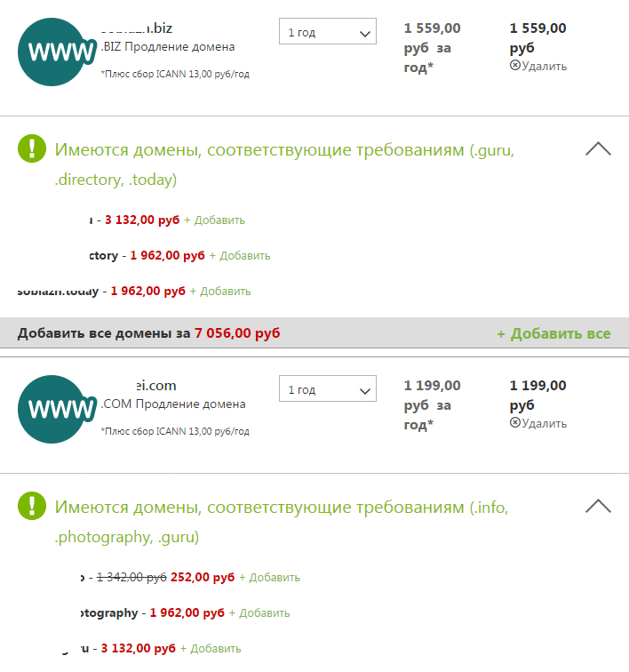Add the domain priced 3 132,00 руб in first list
Image resolution: width=629 pixels, height=672 pixels.
(214, 220)
